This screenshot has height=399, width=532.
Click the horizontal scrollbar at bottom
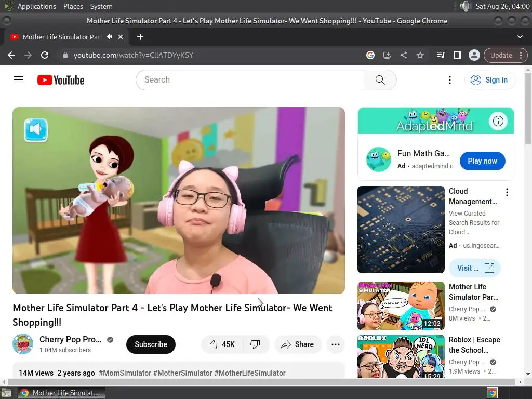(261, 382)
